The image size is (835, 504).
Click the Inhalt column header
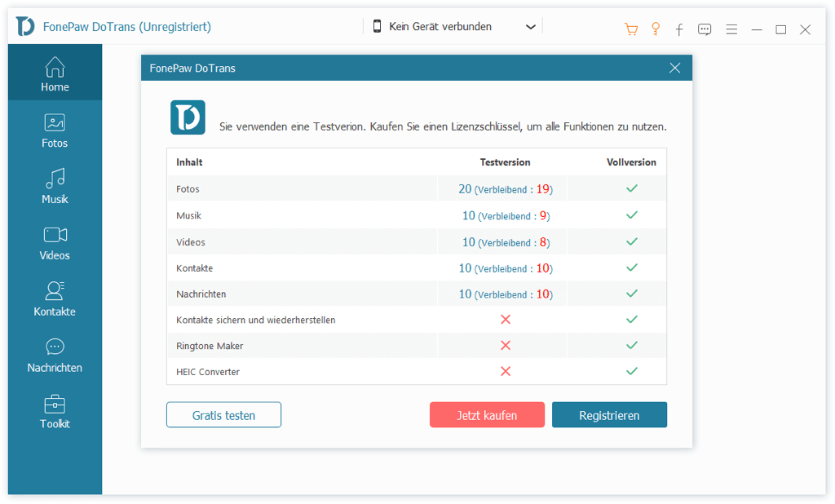click(x=189, y=162)
